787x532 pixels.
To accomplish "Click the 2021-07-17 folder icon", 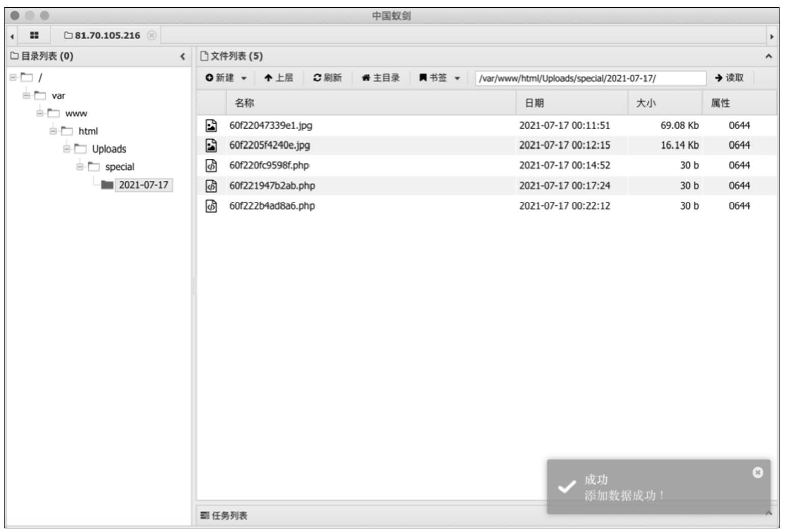I will (107, 184).
